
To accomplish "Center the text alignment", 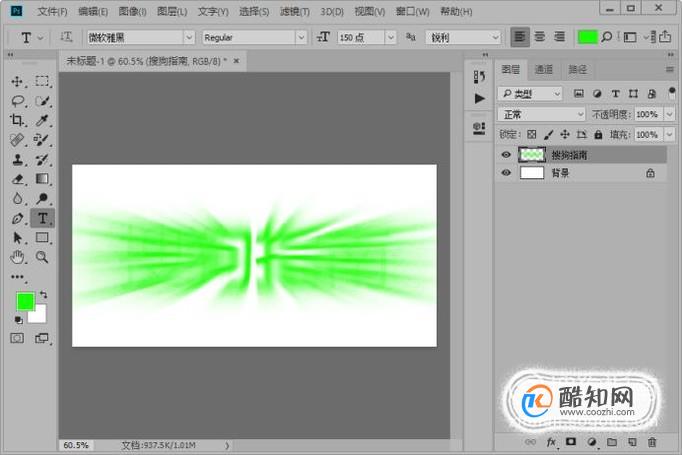I will [x=539, y=37].
